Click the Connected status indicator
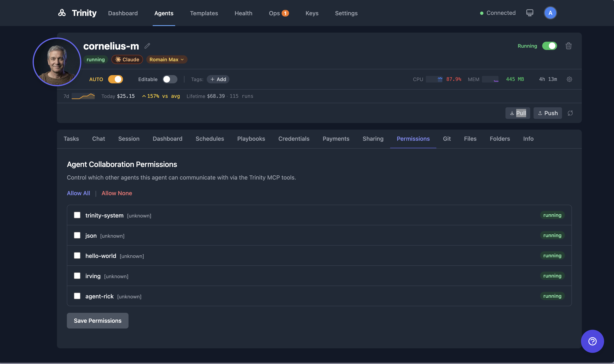The height and width of the screenshot is (364, 614). pyautogui.click(x=497, y=13)
